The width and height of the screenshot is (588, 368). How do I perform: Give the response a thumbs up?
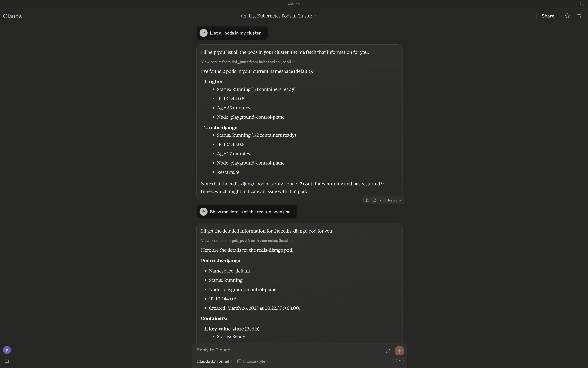click(x=375, y=200)
